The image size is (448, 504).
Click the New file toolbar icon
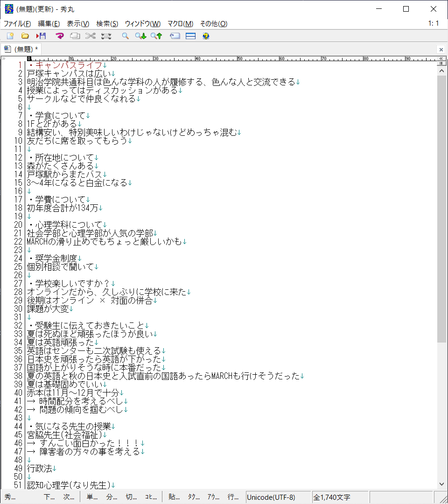point(10,36)
